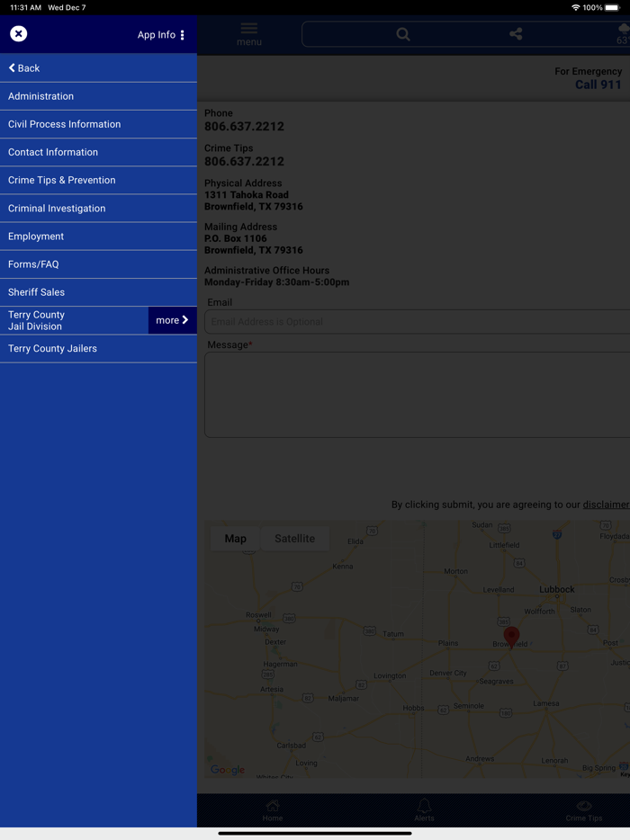The width and height of the screenshot is (630, 840).
Task: Open Terry County Jail Division
Action: click(74, 320)
